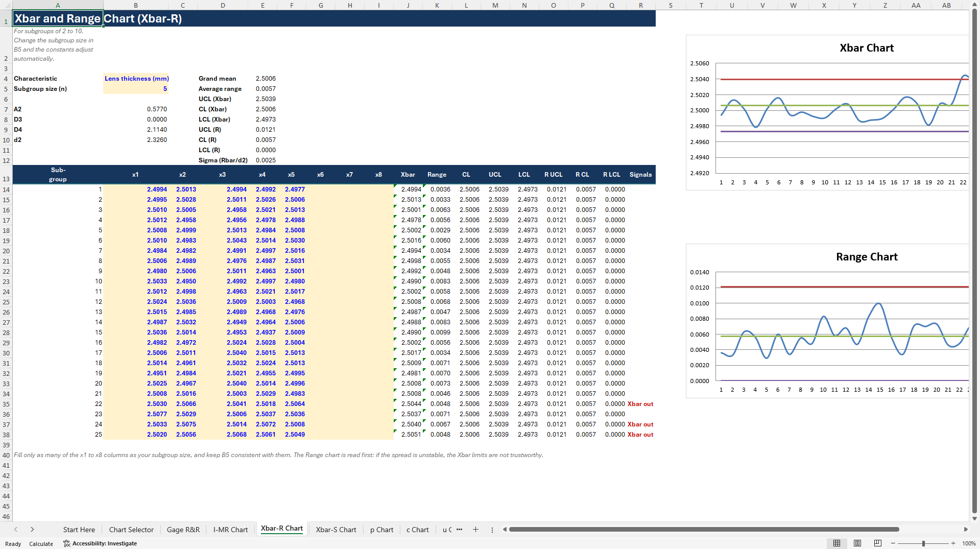This screenshot has width=980, height=549.
Task: Switch to I-MR Chart sheet
Action: tap(230, 530)
